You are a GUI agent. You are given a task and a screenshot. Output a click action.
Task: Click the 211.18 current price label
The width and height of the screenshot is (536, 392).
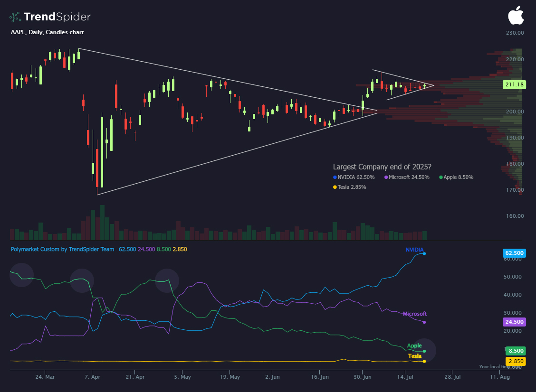point(514,84)
